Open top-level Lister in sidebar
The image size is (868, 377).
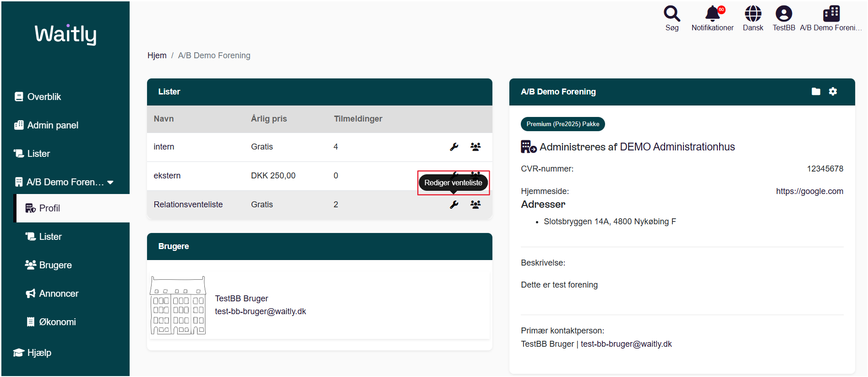[32, 154]
